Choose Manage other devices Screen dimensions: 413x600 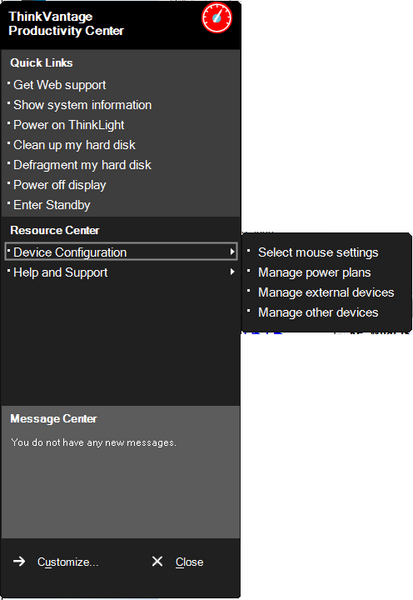click(x=318, y=313)
